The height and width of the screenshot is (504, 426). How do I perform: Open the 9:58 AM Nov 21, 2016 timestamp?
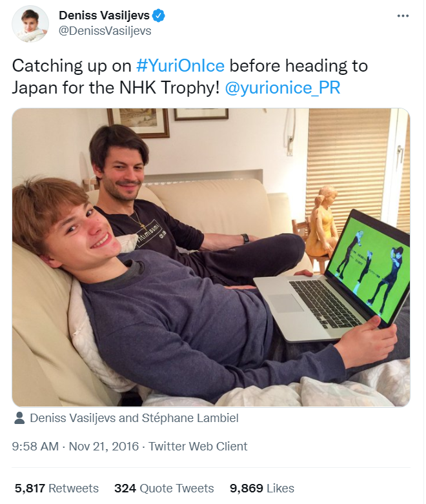pyautogui.click(x=76, y=447)
